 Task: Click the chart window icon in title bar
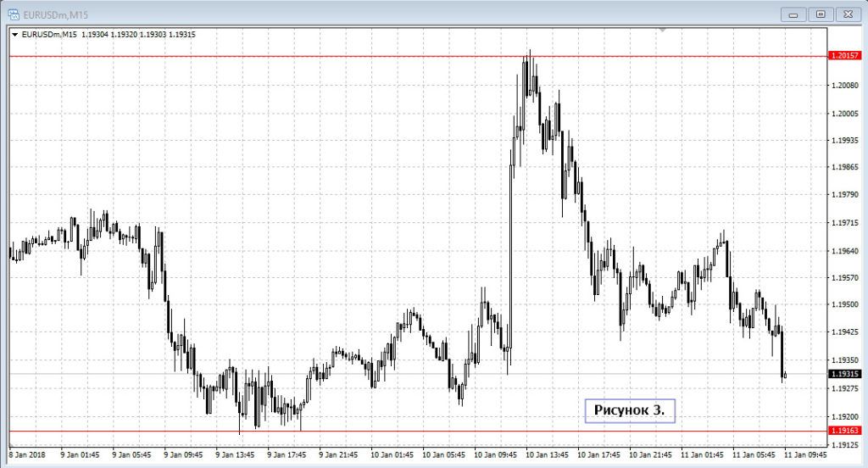point(14,14)
